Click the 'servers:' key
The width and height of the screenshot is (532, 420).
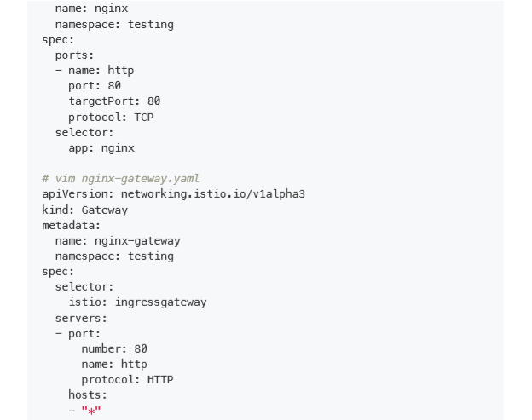(x=81, y=318)
